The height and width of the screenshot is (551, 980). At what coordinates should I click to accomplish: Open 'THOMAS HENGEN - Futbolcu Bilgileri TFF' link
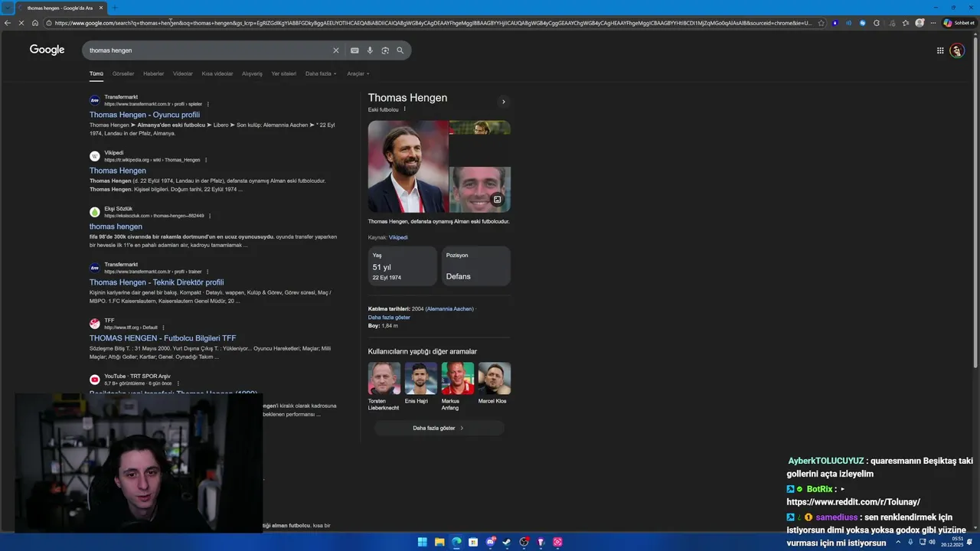pyautogui.click(x=162, y=338)
